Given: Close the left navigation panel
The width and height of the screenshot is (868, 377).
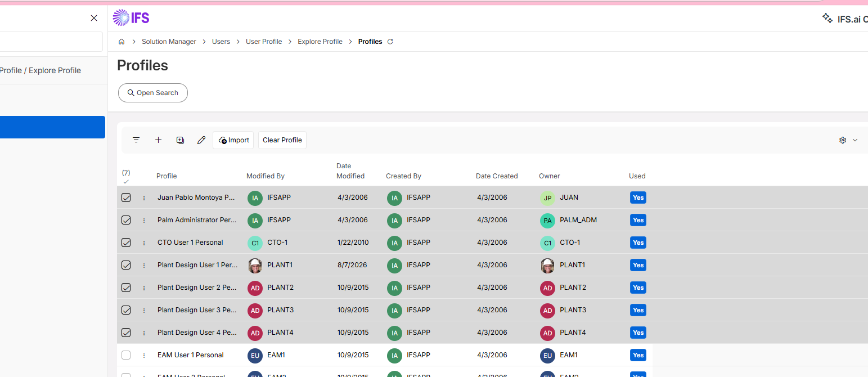Looking at the screenshot, I should tap(94, 18).
